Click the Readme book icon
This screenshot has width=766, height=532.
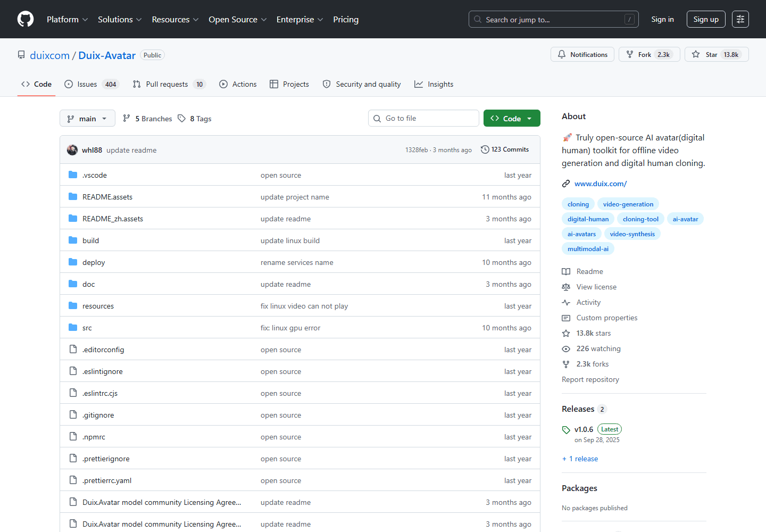coord(566,271)
